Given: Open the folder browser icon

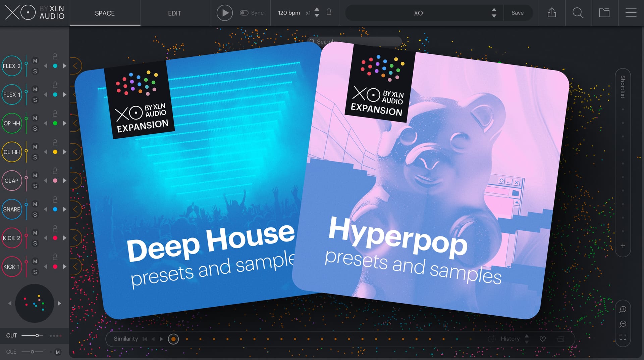Looking at the screenshot, I should 604,13.
